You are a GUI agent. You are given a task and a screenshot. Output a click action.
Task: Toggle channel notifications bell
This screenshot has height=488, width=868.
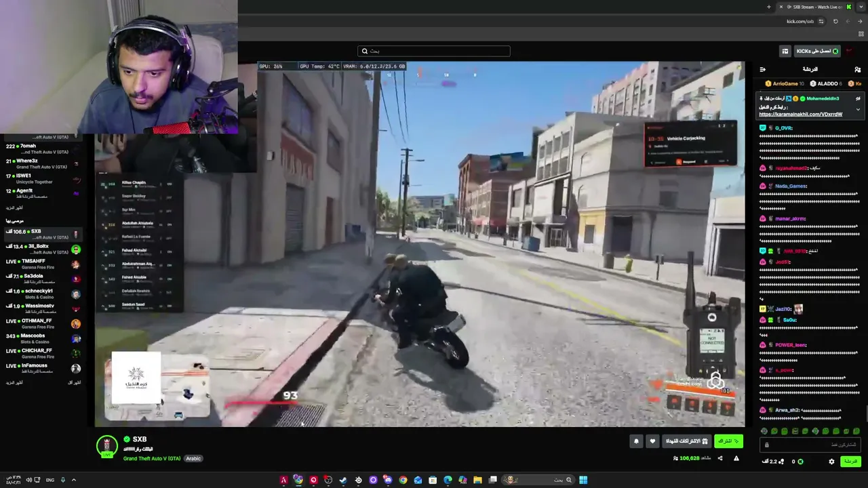[636, 441]
